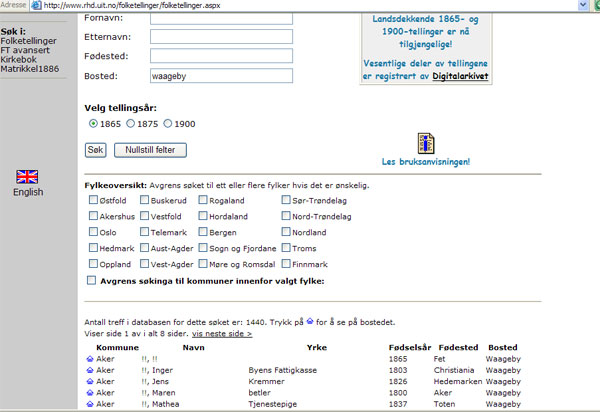Check the Østfold county checkbox
Viewport: 600px width, 412px height.
(93, 200)
